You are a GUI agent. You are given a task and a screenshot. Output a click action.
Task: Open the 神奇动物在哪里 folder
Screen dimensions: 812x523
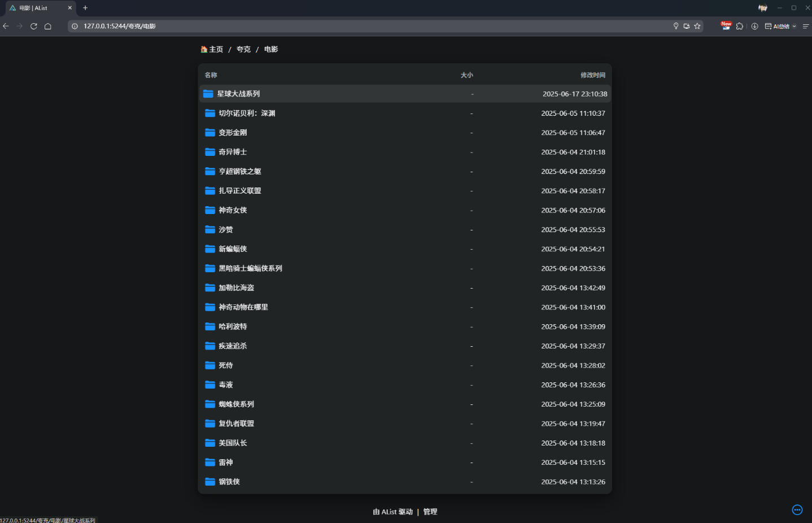click(x=405, y=307)
